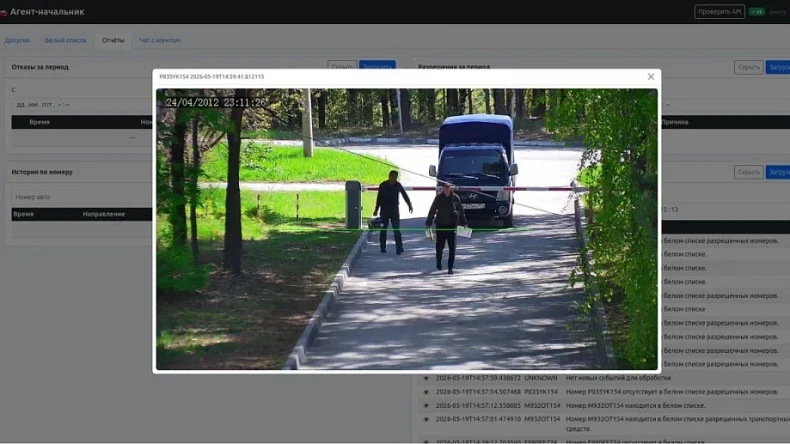Expand the 14:57:54 P035YK154 row arrow
The image size is (790, 444).
[x=426, y=392]
